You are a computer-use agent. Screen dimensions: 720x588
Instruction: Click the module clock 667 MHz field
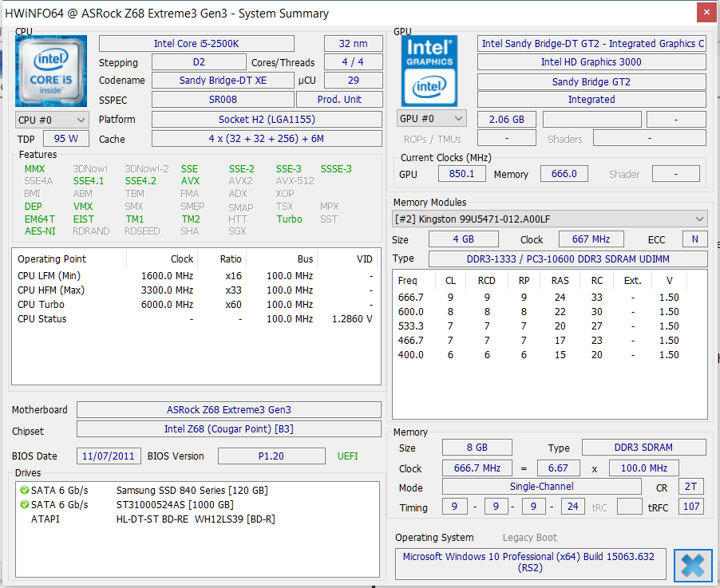[x=591, y=239]
